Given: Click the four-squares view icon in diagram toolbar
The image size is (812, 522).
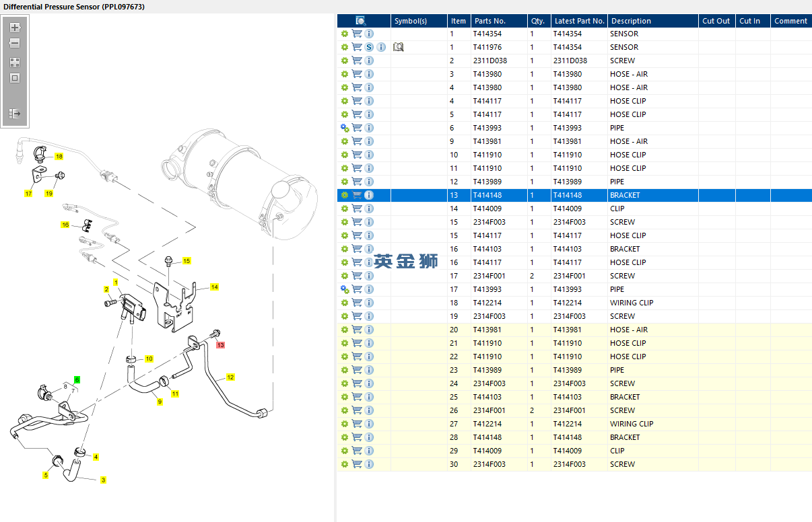Looking at the screenshot, I should coord(15,63).
